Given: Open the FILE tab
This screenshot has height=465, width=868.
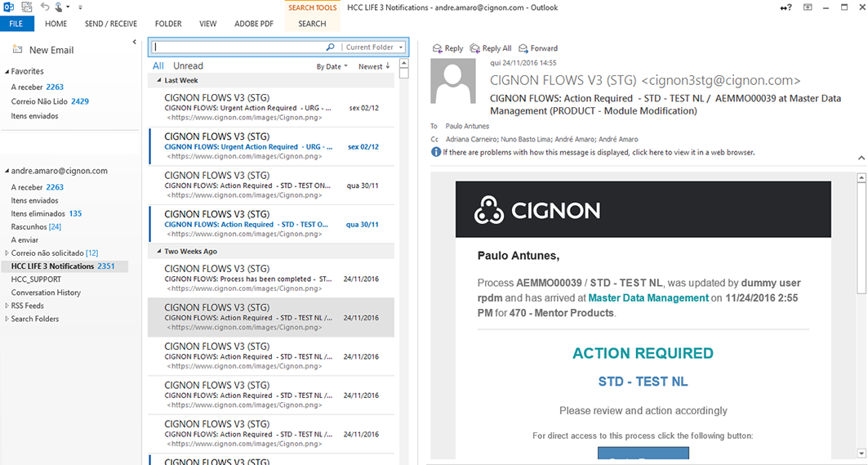Looking at the screenshot, I should [16, 24].
